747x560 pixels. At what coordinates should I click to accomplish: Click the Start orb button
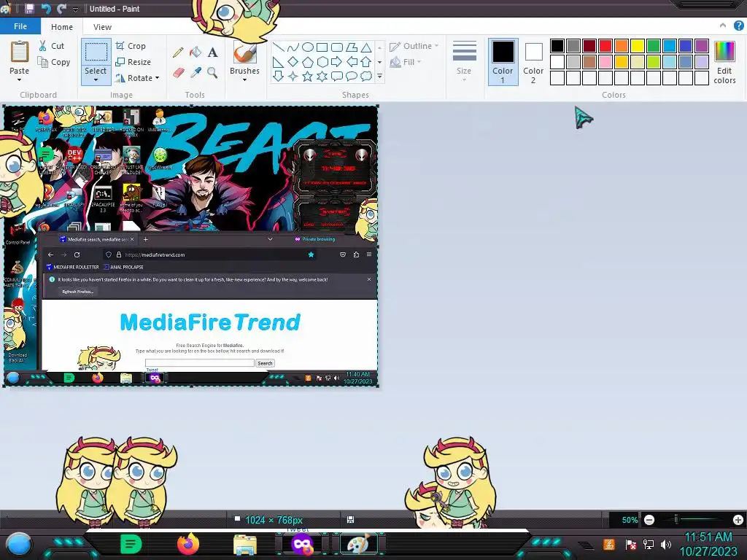pos(19,544)
